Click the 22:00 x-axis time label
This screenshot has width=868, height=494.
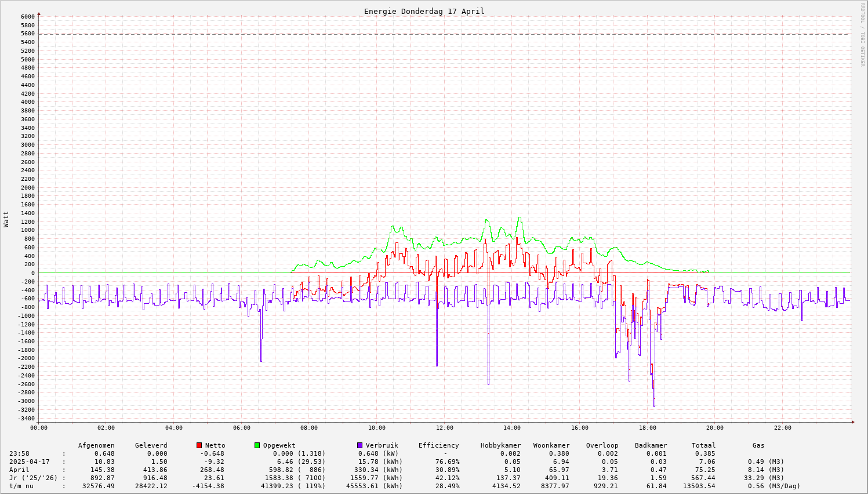coord(782,428)
